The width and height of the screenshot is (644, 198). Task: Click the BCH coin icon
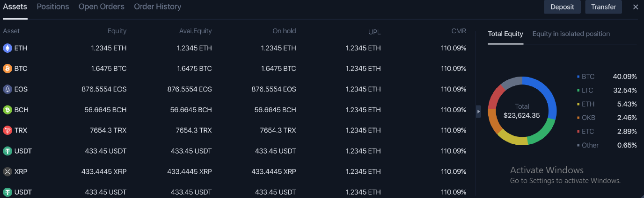[7, 110]
